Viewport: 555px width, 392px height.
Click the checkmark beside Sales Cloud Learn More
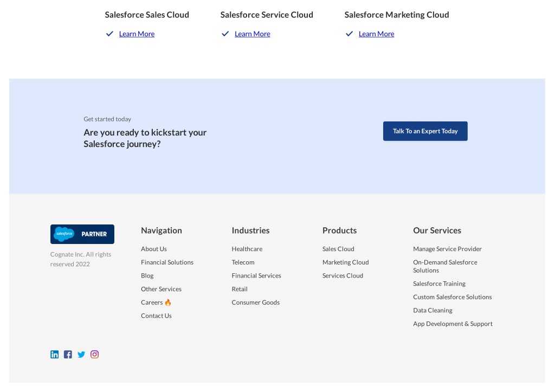(x=109, y=34)
